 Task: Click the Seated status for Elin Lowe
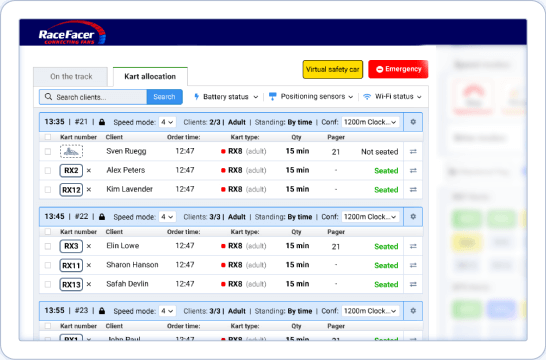(386, 246)
